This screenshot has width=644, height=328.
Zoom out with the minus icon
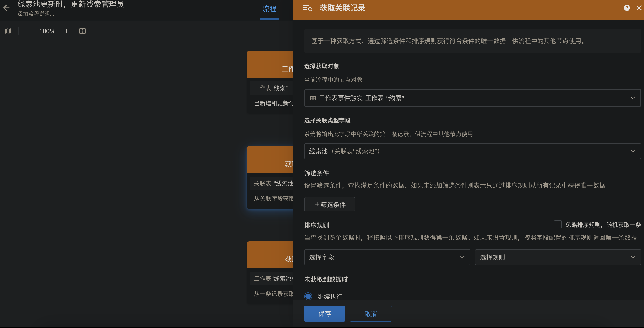(x=28, y=31)
